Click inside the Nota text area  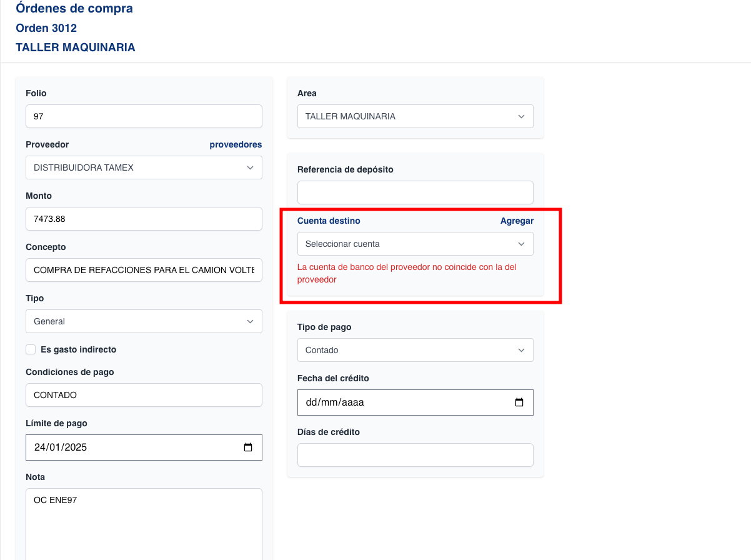(x=144, y=525)
